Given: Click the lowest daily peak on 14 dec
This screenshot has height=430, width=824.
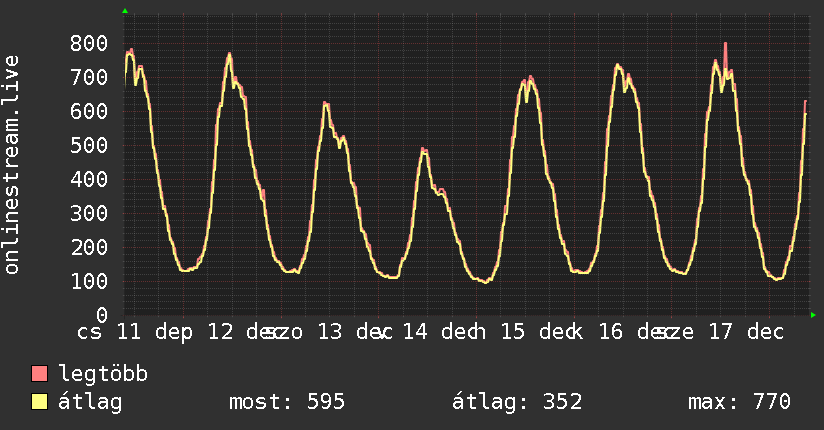Looking at the screenshot, I should (424, 151).
